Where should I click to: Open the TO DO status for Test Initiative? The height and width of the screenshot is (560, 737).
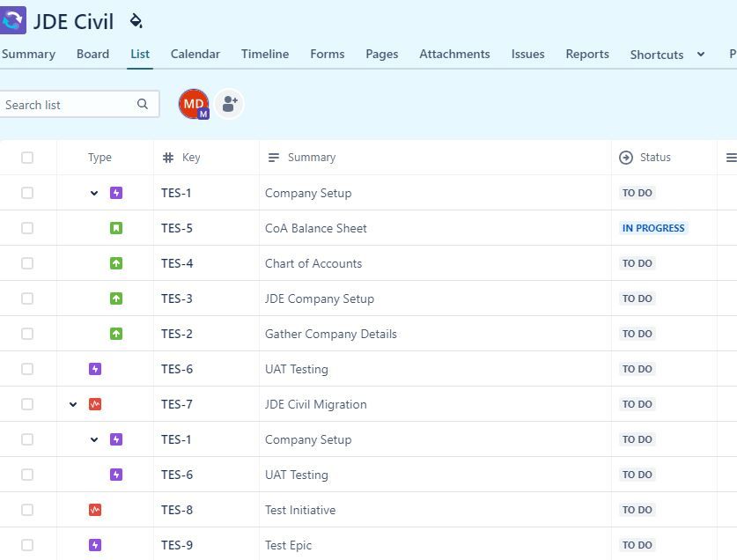point(638,510)
